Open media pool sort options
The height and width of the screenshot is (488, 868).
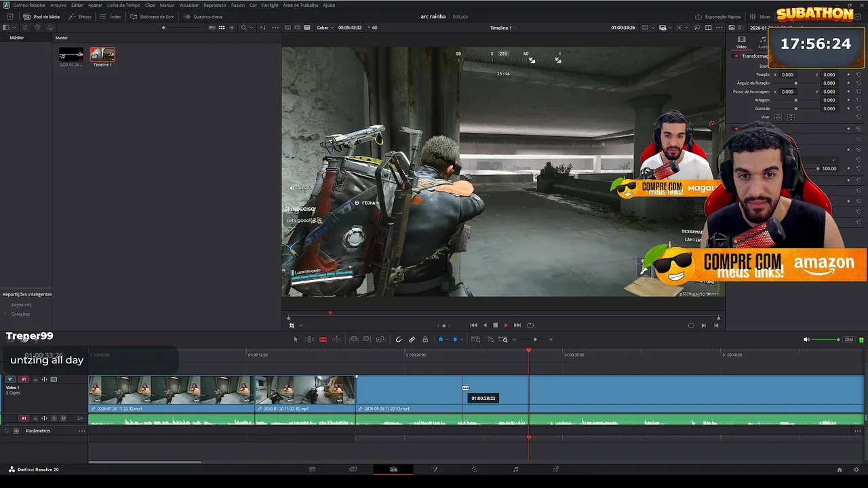point(263,28)
